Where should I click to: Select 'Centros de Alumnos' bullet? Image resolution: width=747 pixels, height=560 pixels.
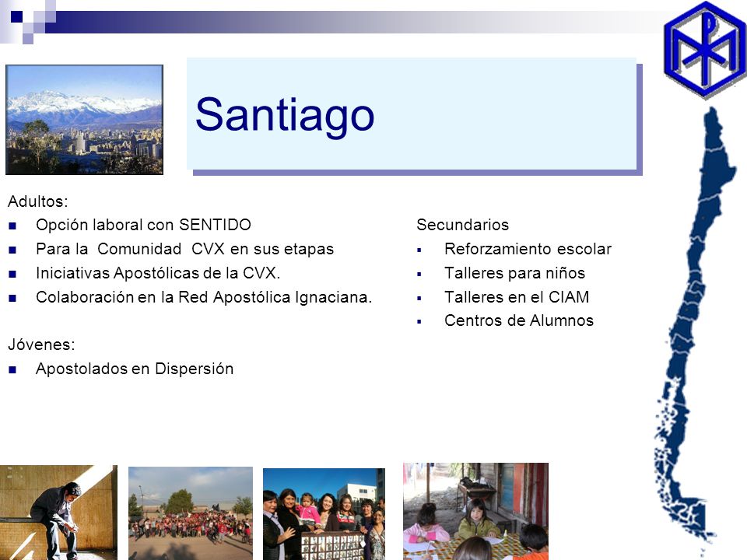(x=519, y=320)
